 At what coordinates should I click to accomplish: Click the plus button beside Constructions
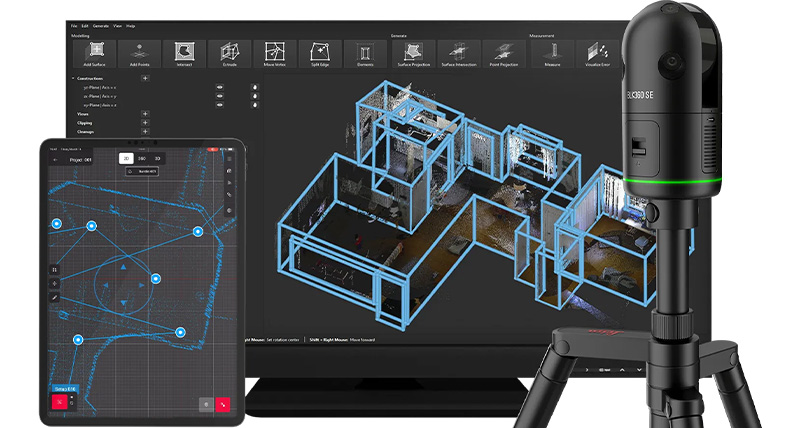(x=145, y=78)
